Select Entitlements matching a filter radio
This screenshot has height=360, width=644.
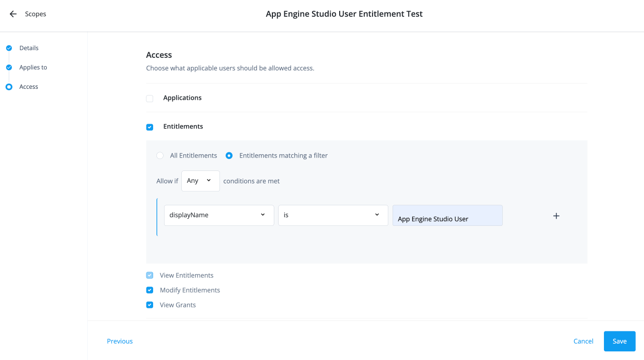pos(229,156)
